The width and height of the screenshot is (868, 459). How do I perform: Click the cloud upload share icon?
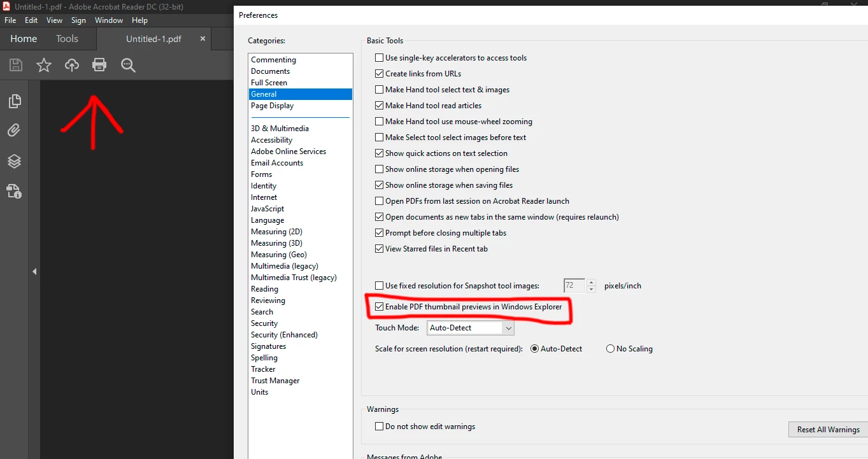72,65
